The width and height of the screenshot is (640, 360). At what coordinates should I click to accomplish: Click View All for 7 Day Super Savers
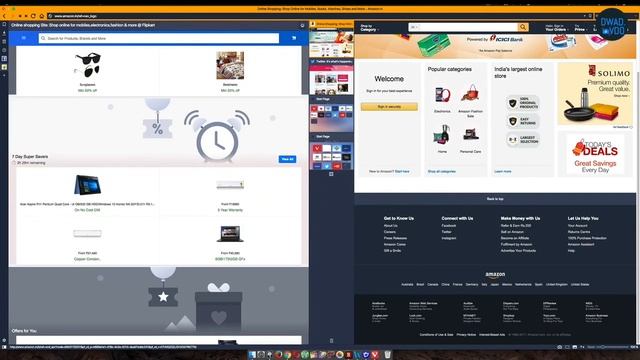click(287, 159)
